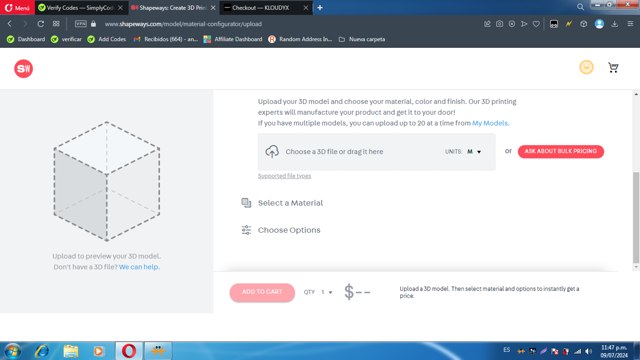Expand the Select a Material section
The width and height of the screenshot is (640, 360).
coord(290,203)
